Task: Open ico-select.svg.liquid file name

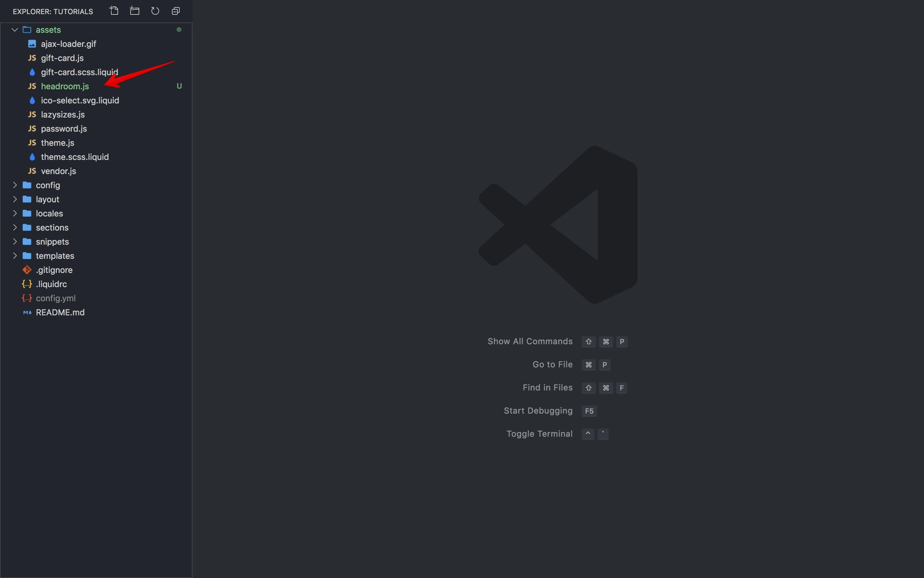Action: tap(80, 101)
